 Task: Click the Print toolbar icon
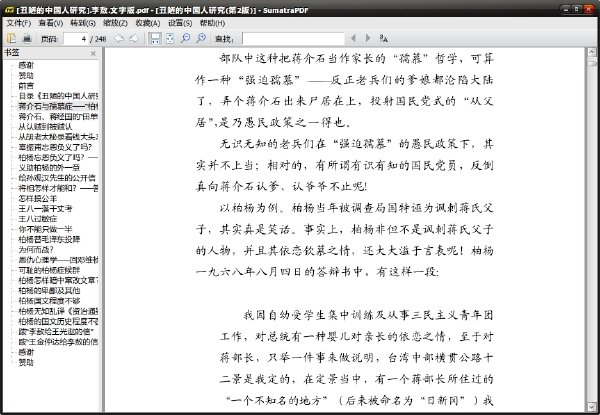pyautogui.click(x=27, y=38)
